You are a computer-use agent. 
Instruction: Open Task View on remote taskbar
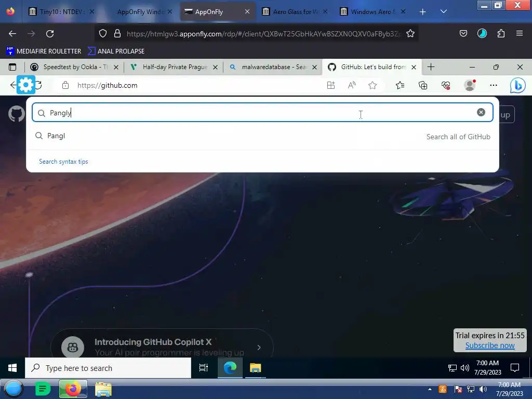pyautogui.click(x=204, y=368)
